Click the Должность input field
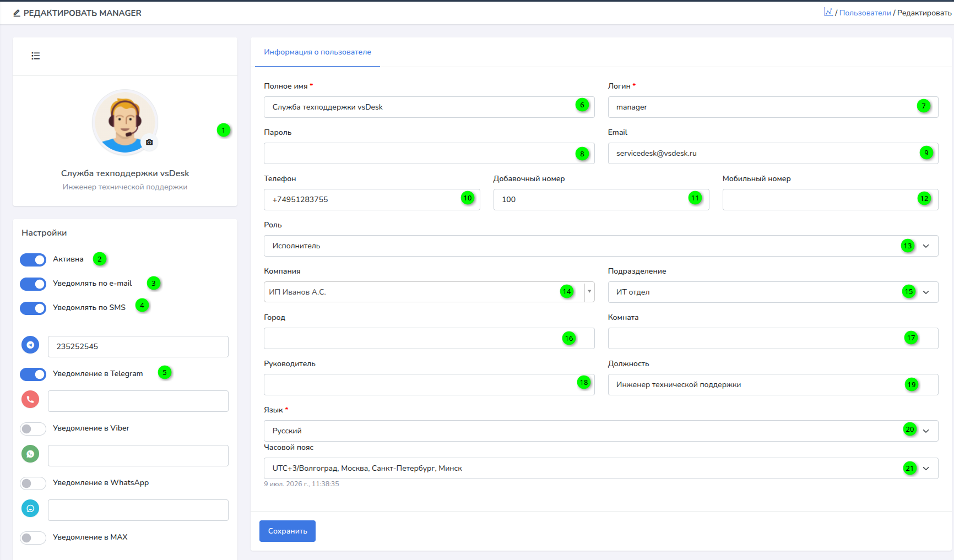Screen dimensions: 954x560 [773, 385]
